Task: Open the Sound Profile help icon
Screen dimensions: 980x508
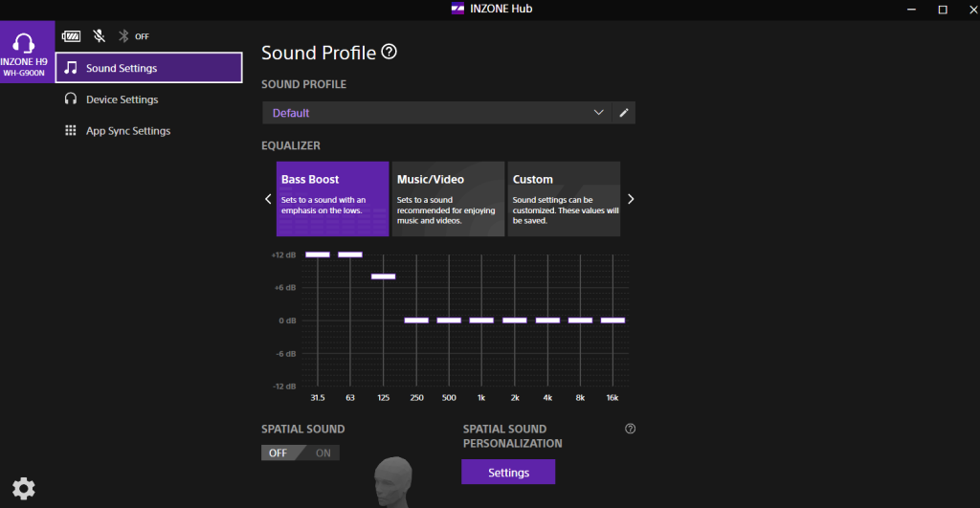Action: [x=389, y=52]
